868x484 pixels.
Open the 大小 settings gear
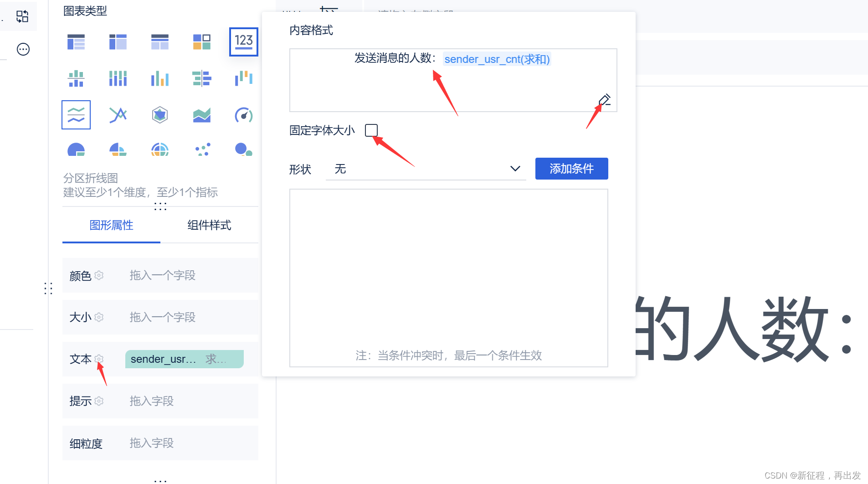click(99, 317)
